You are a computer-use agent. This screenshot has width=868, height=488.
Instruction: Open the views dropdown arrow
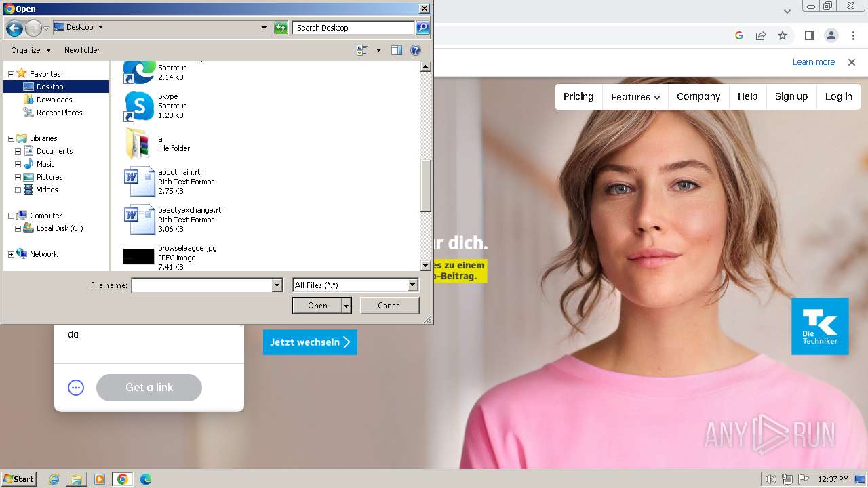pos(378,50)
